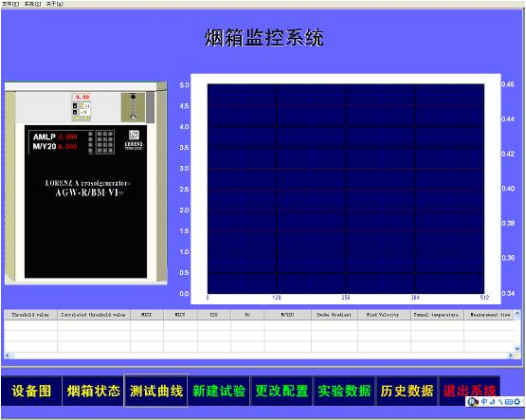
Task: Open the 设备图 equipment diagram view
Action: (31, 391)
